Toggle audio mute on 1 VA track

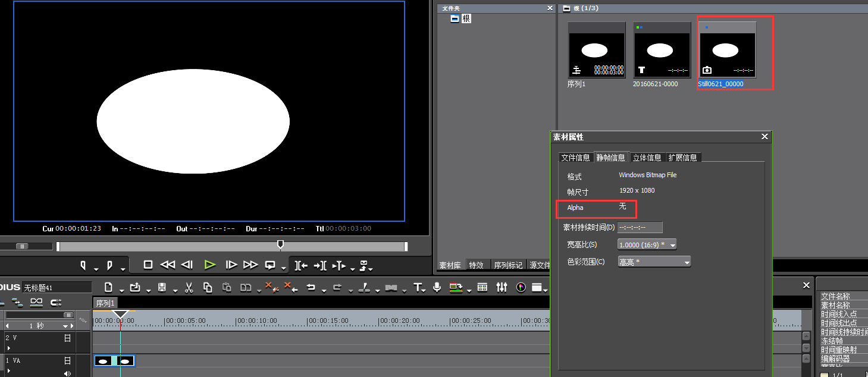click(67, 373)
